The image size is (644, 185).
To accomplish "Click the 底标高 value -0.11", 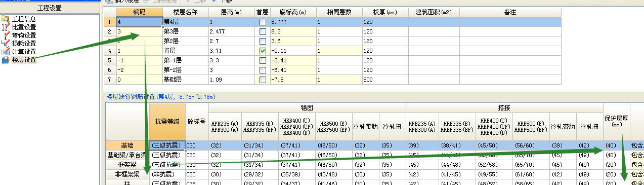I will click(x=293, y=51).
